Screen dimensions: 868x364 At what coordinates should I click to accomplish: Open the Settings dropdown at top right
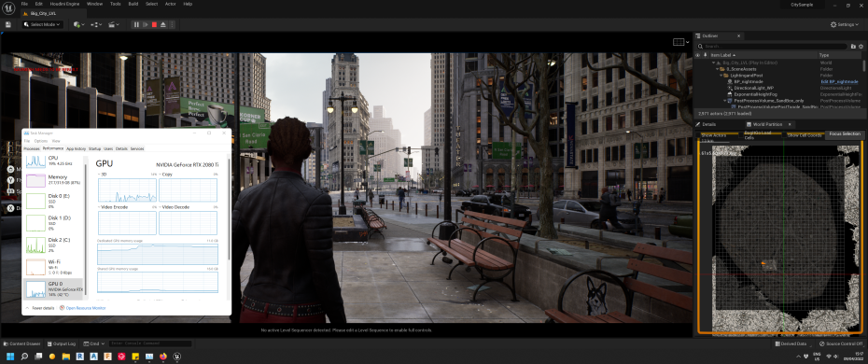(846, 24)
